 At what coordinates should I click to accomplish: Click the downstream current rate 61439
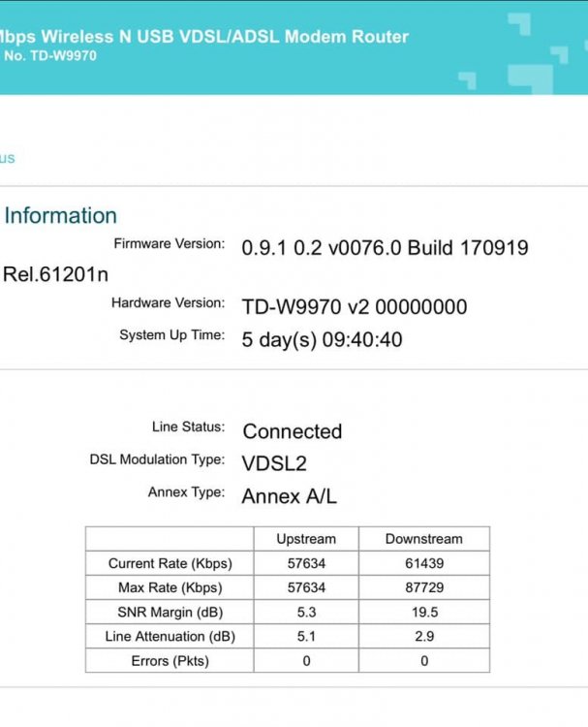[423, 563]
